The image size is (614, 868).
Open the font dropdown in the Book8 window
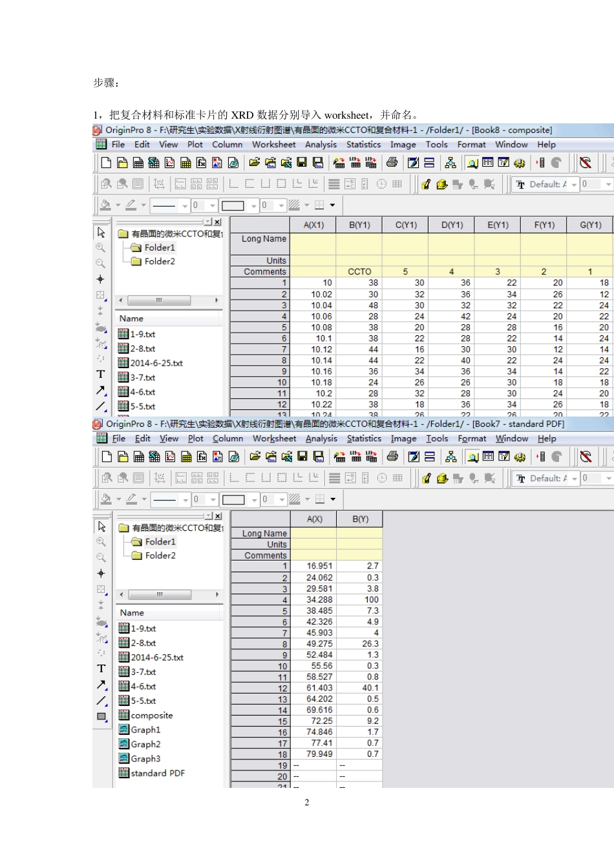pos(573,185)
